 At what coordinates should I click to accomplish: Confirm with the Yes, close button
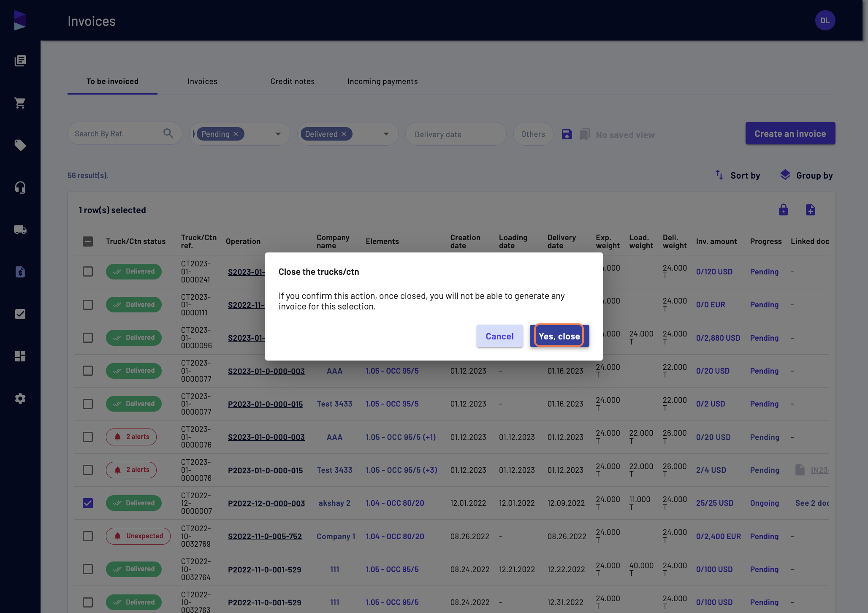click(x=559, y=336)
